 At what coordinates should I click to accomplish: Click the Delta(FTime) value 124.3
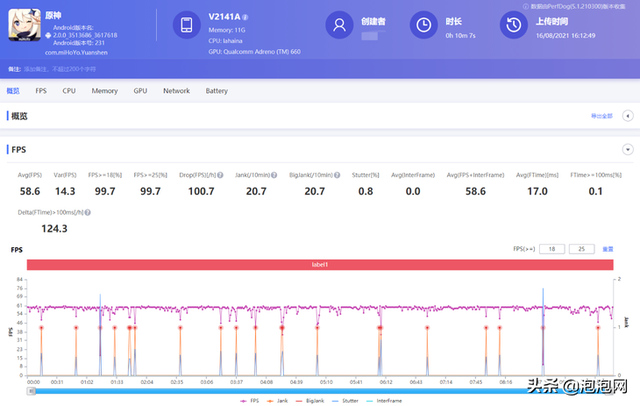tap(54, 229)
